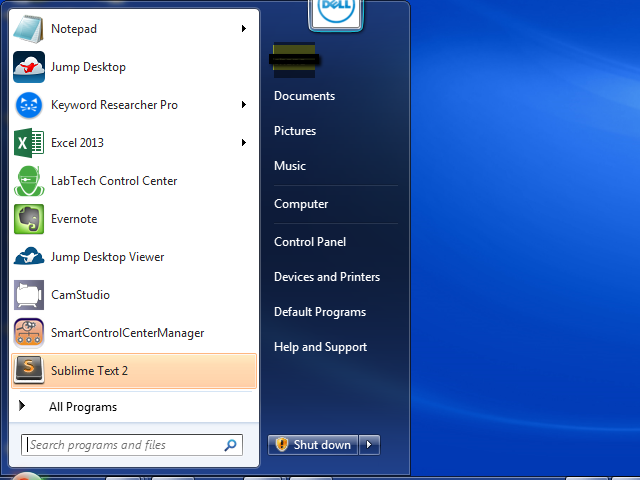Open Evernote using its elephant icon
640x480 pixels.
pyautogui.click(x=29, y=219)
